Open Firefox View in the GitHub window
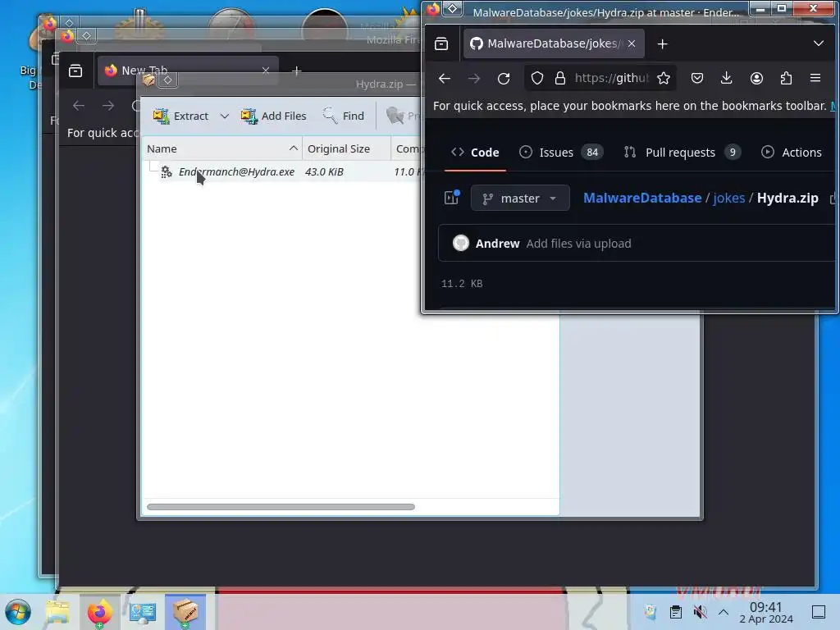Viewport: 840px width, 630px height. tap(441, 43)
